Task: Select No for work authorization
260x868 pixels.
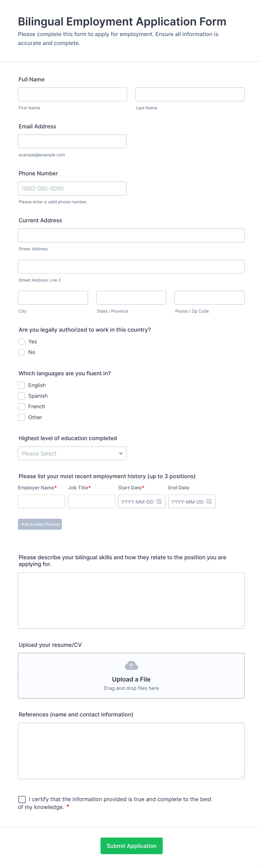Action: pos(22,352)
